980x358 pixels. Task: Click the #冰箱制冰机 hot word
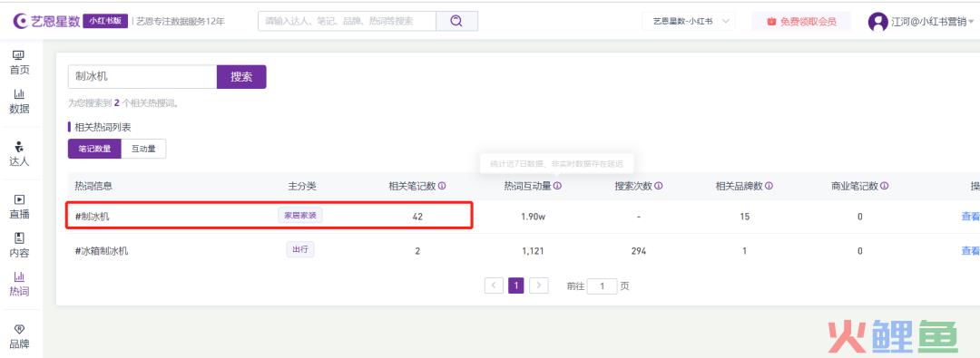click(x=102, y=250)
